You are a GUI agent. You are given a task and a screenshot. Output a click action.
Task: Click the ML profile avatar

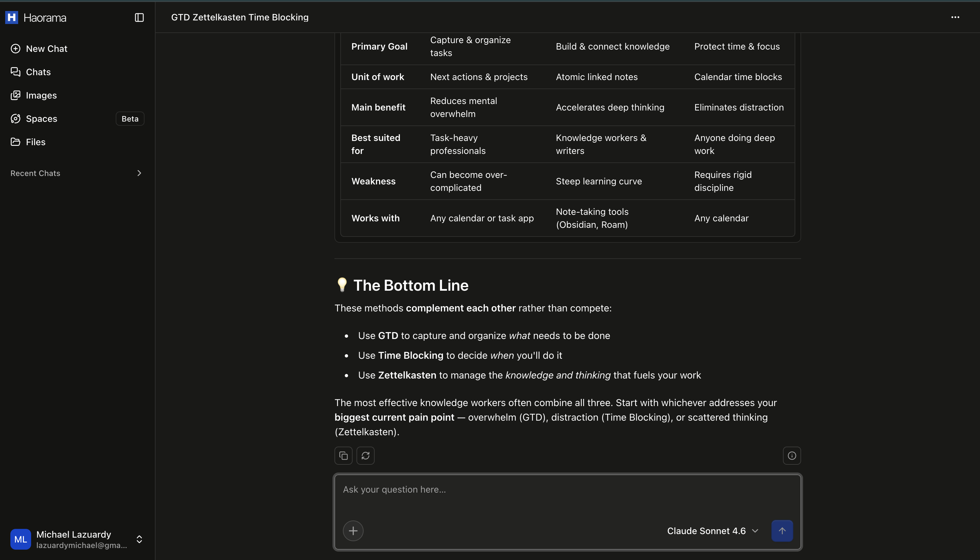coord(21,539)
